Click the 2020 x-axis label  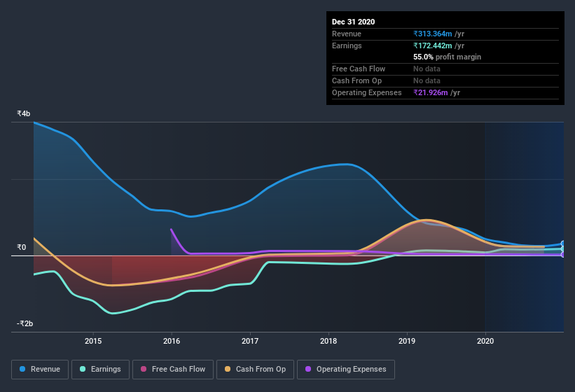485,341
